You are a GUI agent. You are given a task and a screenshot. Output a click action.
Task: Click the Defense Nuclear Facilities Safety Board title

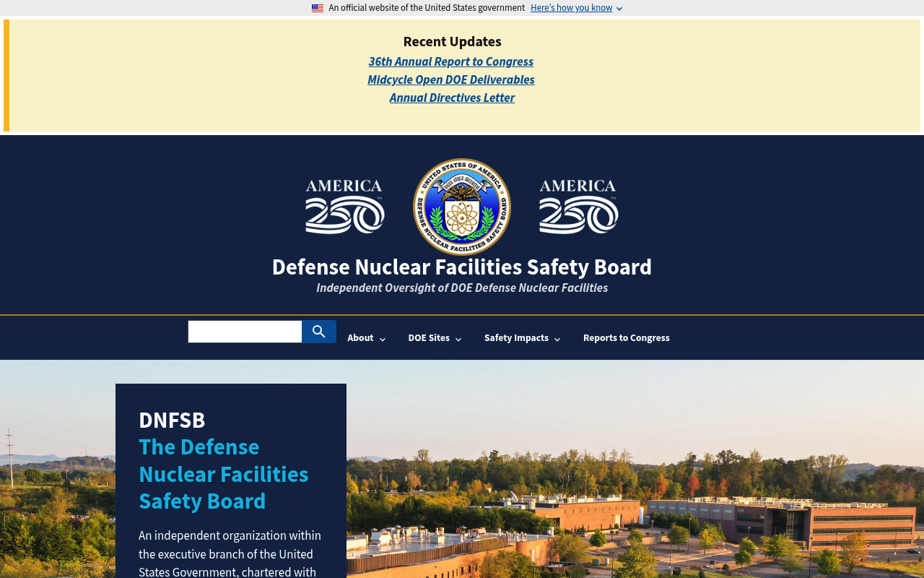coord(462,267)
